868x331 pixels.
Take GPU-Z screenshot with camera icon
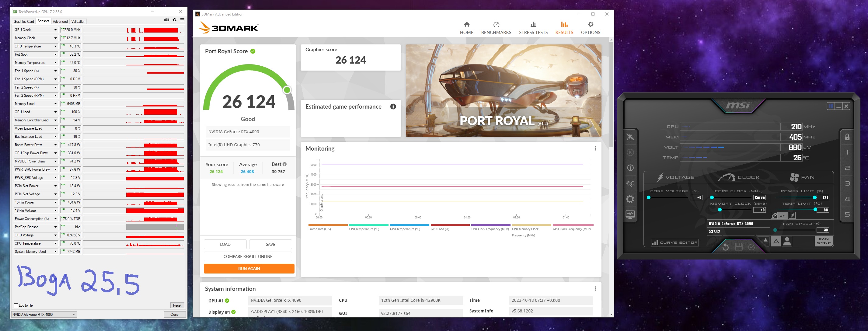[166, 20]
